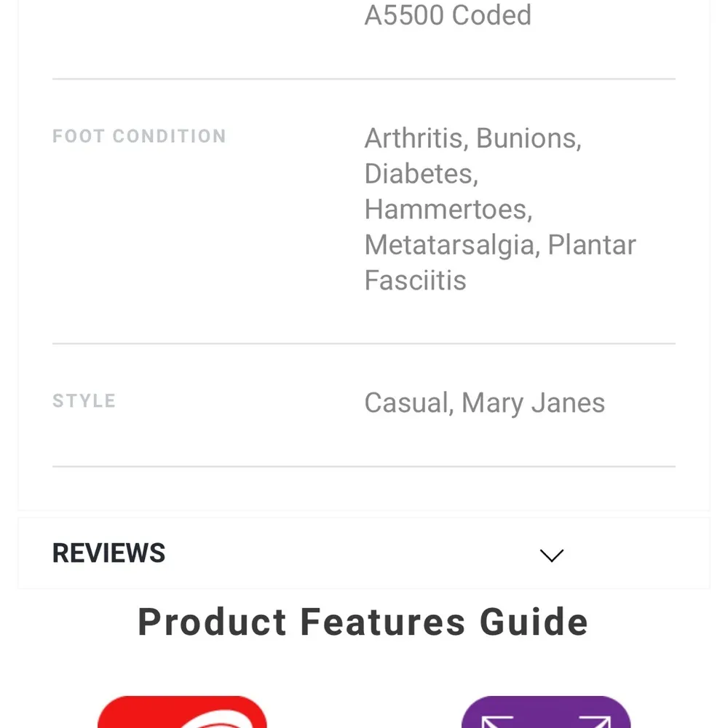Click the STYLE label
The height and width of the screenshot is (728, 728).
click(x=84, y=401)
